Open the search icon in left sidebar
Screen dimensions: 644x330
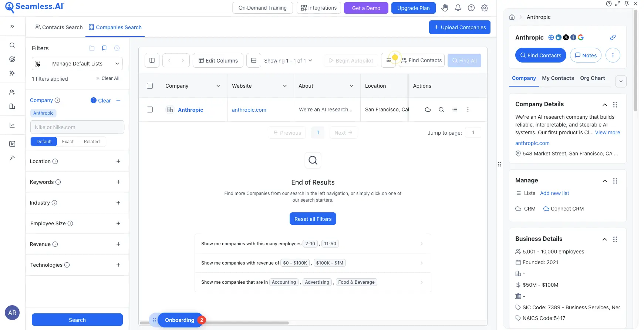coord(12,45)
